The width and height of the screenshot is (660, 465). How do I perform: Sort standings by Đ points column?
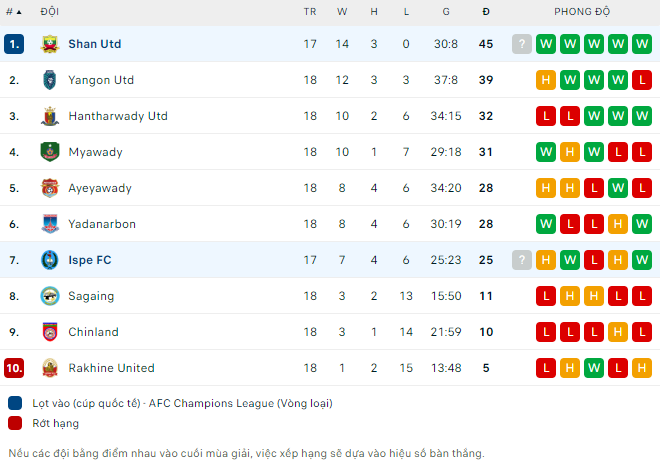[x=486, y=12]
